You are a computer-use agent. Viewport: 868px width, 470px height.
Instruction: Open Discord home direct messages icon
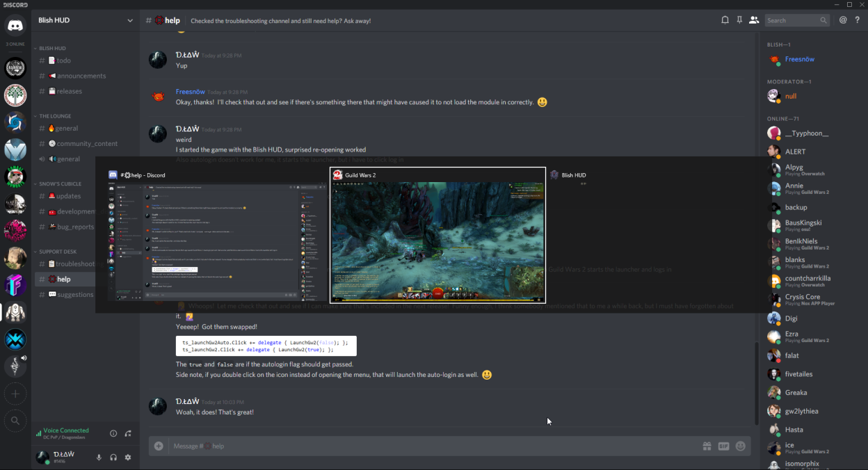(x=15, y=26)
